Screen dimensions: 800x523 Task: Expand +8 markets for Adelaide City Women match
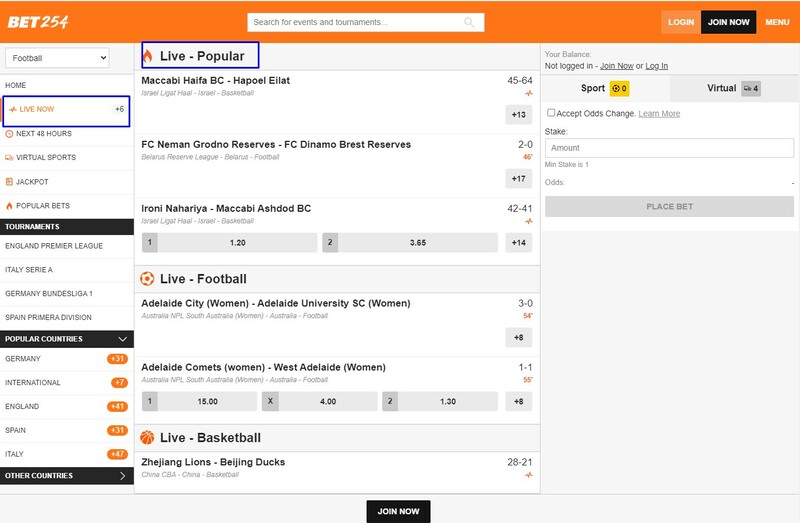[x=519, y=337]
